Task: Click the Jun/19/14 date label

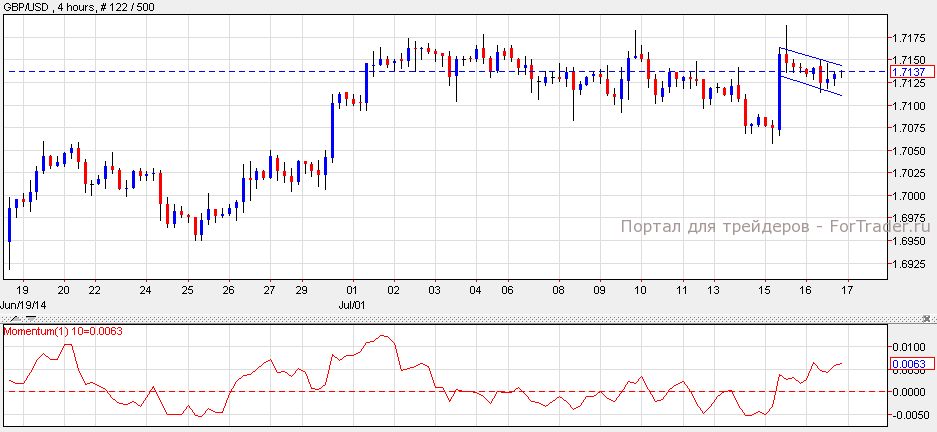Action: click(x=22, y=303)
